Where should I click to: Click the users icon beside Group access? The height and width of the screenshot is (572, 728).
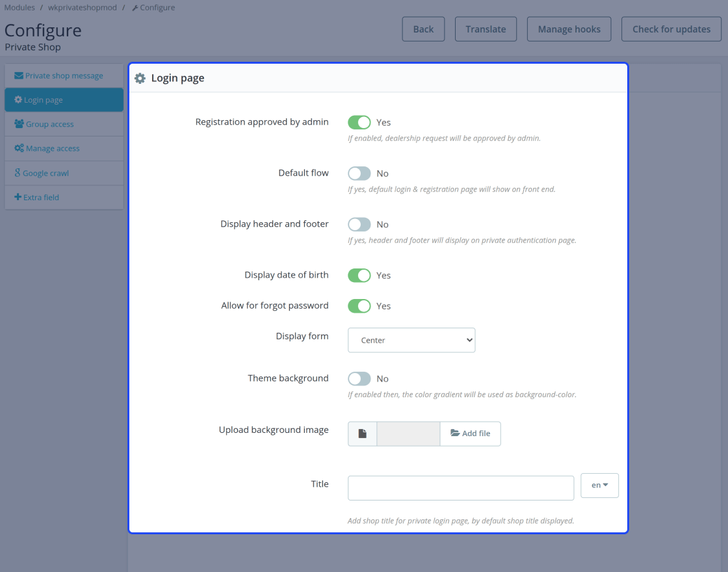tap(19, 124)
